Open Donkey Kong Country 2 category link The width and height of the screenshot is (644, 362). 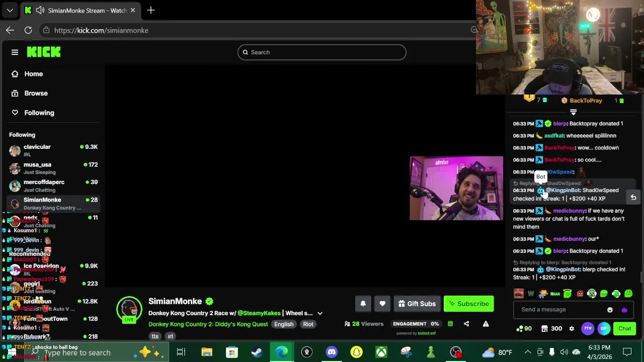(x=208, y=324)
